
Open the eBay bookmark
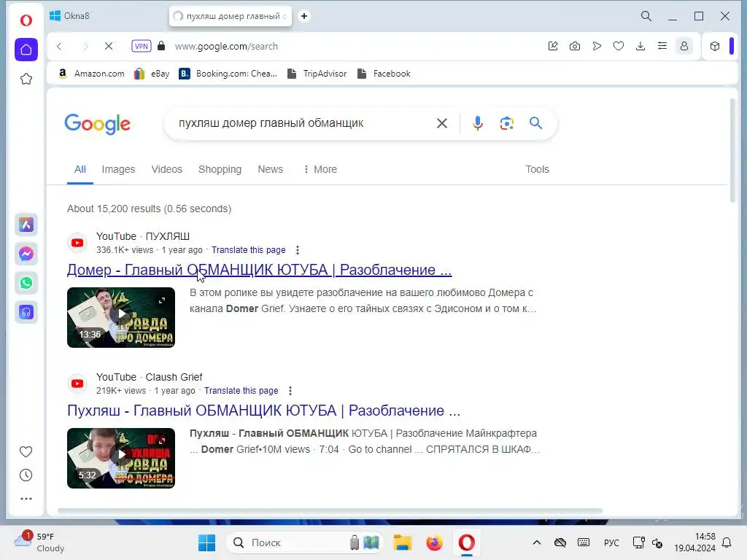[x=152, y=74]
